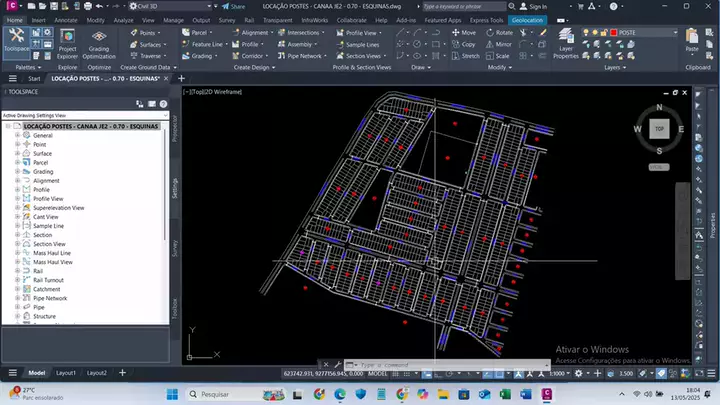The height and width of the screenshot is (405, 720).
Task: Click the keyword search field
Action: [464, 6]
